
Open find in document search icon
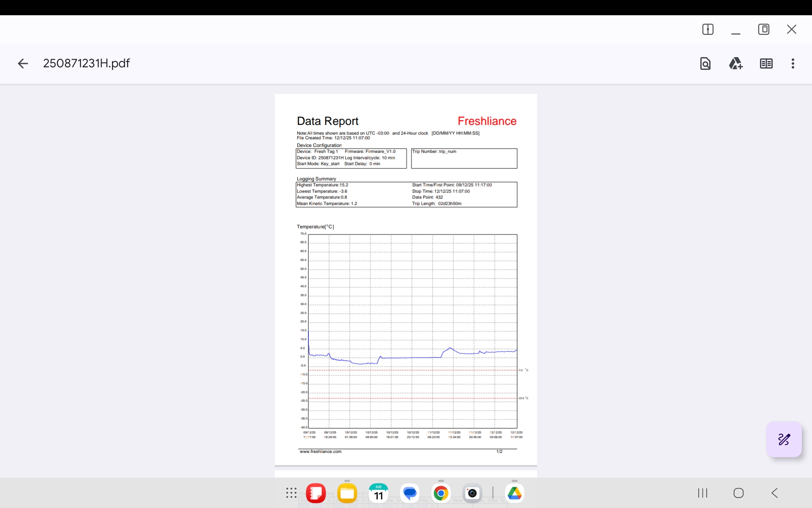click(x=705, y=63)
